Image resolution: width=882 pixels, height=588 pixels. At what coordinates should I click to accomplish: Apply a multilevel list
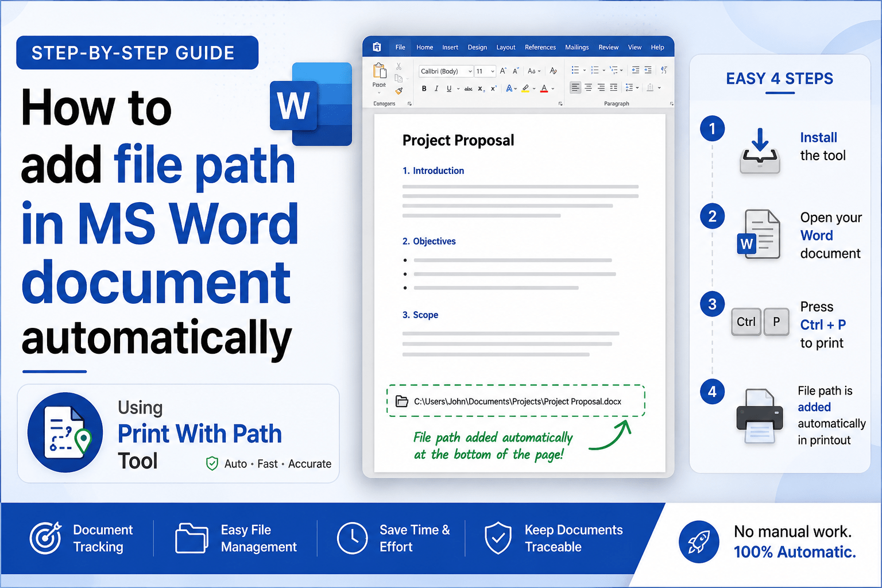click(x=614, y=70)
